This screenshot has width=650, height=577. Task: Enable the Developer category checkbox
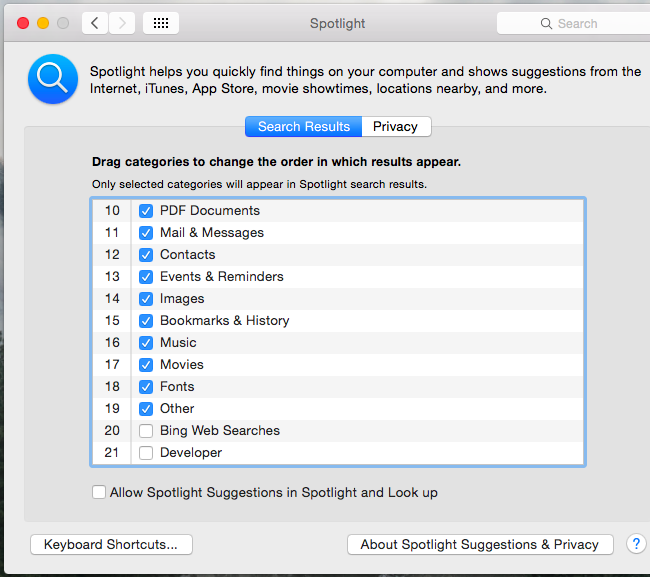[146, 453]
